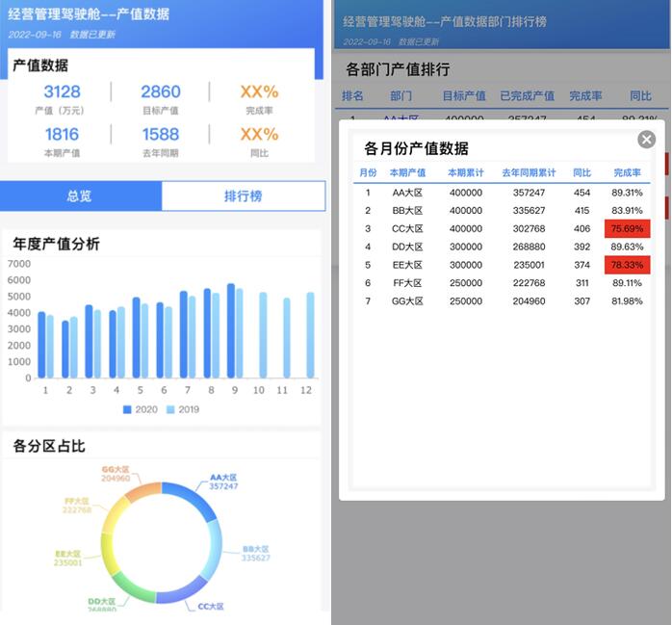Click the 月份 column header
The width and height of the screenshot is (672, 625).
[x=368, y=172]
